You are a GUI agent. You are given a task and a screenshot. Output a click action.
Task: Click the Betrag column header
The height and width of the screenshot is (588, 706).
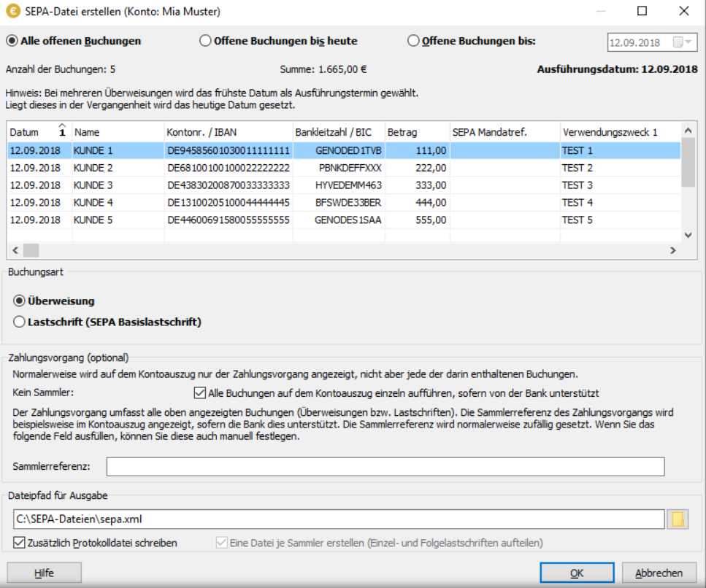pos(416,133)
